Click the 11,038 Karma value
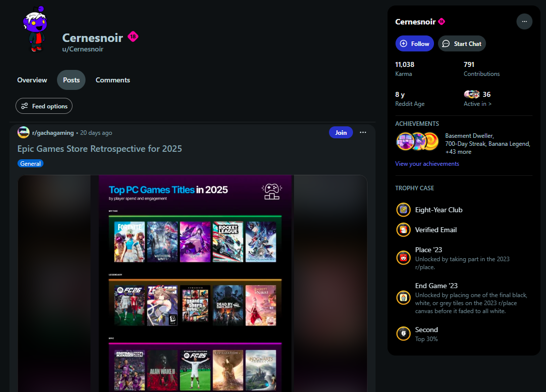 point(404,65)
